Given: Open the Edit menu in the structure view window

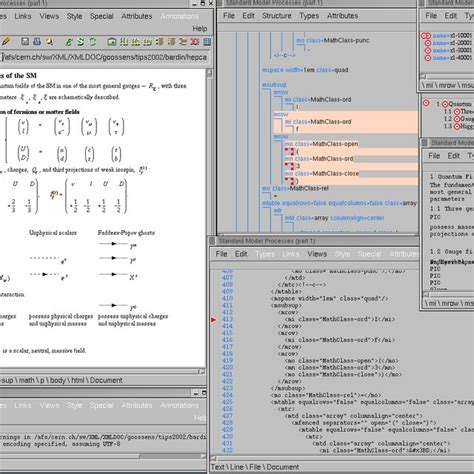Looking at the screenshot, I should [x=248, y=16].
